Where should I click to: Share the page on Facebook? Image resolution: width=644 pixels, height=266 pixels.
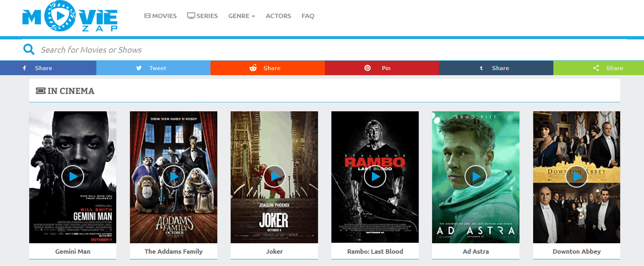48,68
